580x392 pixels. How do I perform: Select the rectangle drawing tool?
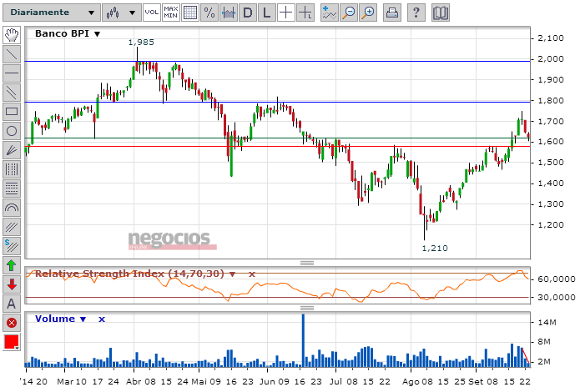(x=12, y=112)
